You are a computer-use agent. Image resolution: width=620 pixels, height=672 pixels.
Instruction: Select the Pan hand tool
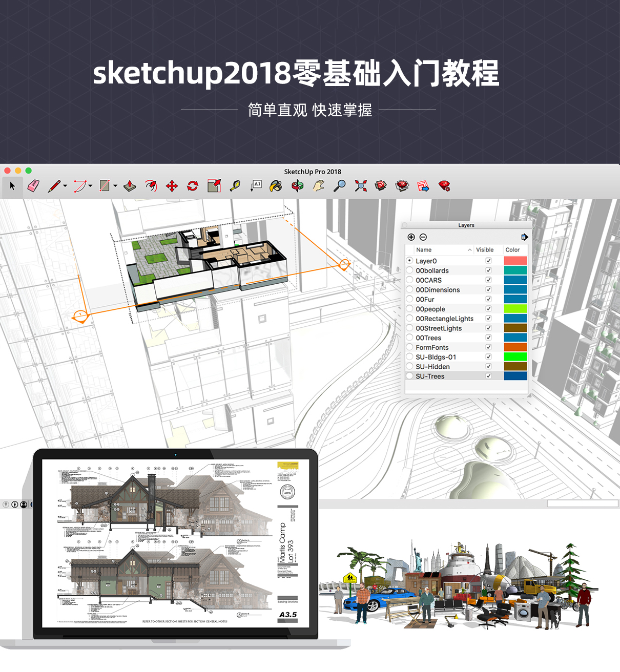pyautogui.click(x=319, y=186)
